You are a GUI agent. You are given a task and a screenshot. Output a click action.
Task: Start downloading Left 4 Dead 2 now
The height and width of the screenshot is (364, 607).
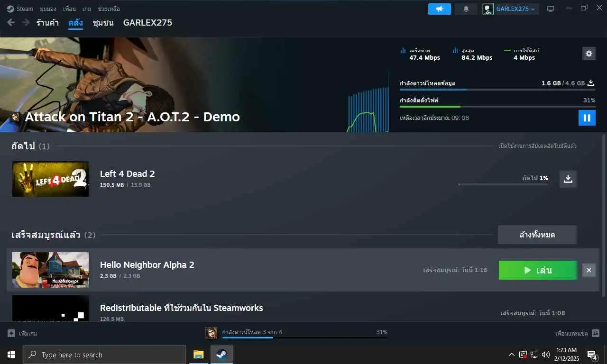[568, 179]
